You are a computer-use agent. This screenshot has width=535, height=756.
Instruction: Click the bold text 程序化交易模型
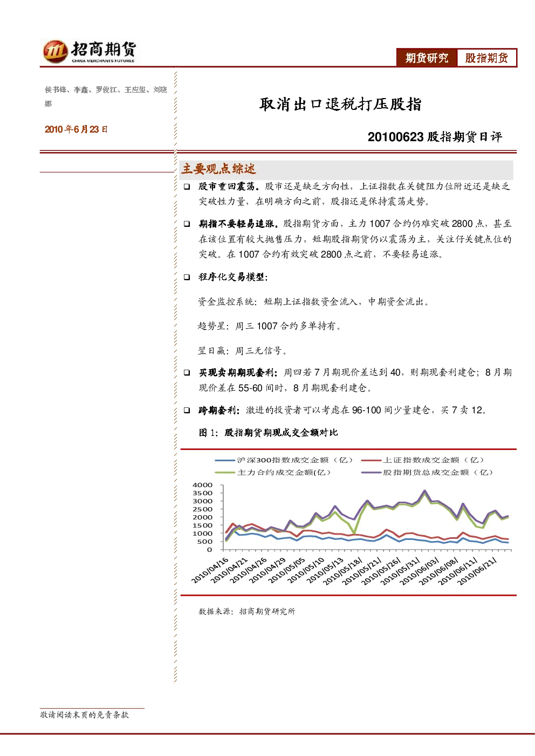[x=233, y=277]
